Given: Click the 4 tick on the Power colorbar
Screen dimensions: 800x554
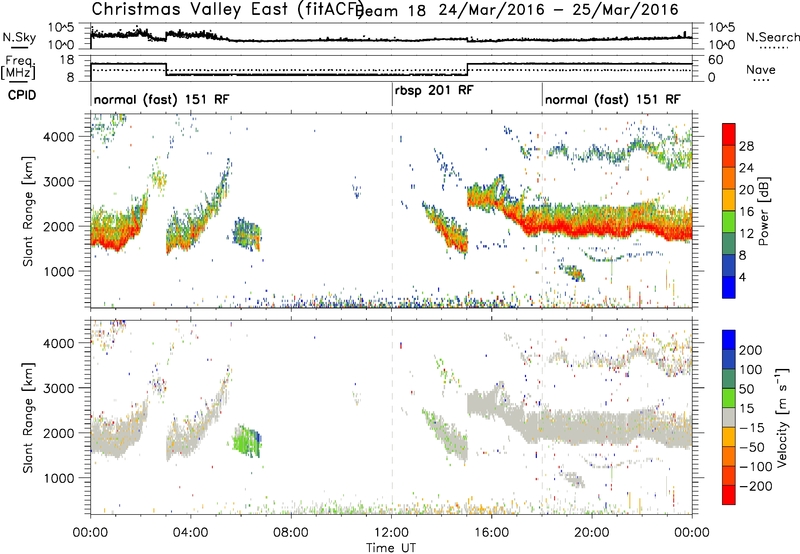Looking at the screenshot, I should [x=742, y=277].
